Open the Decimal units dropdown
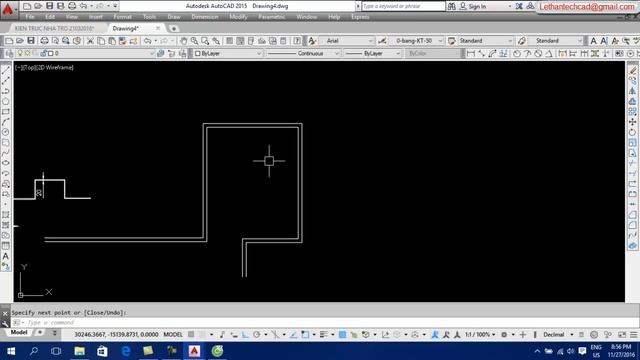This screenshot has height=360, width=640. (x=558, y=335)
